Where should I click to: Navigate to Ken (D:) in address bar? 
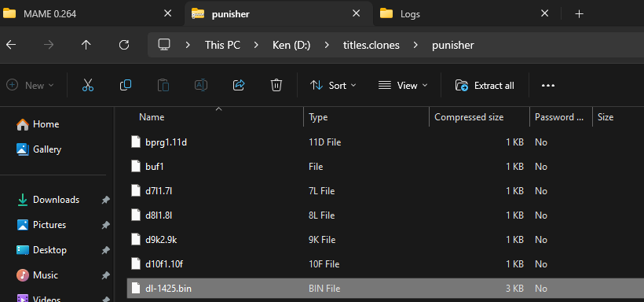click(291, 45)
